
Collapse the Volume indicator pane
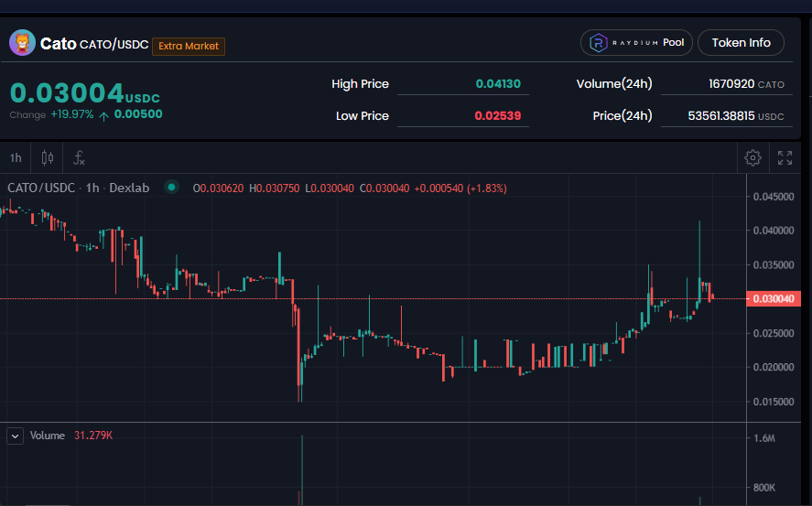coord(15,436)
